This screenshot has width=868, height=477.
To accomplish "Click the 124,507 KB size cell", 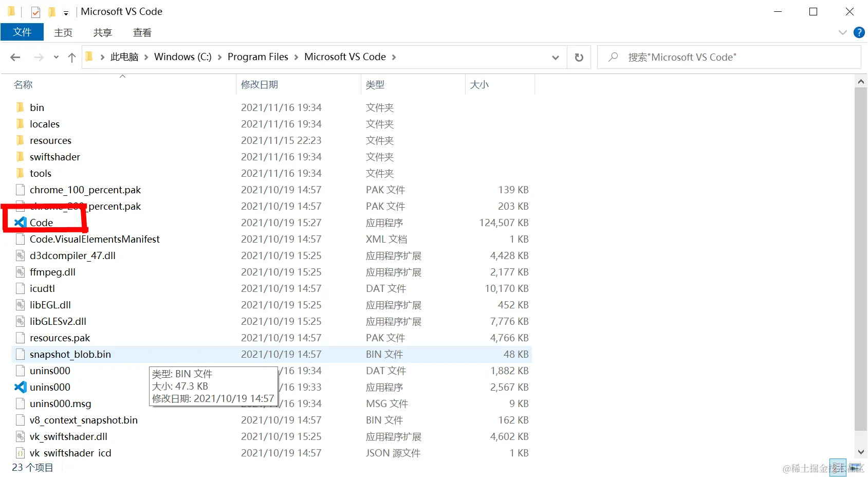I will point(504,223).
